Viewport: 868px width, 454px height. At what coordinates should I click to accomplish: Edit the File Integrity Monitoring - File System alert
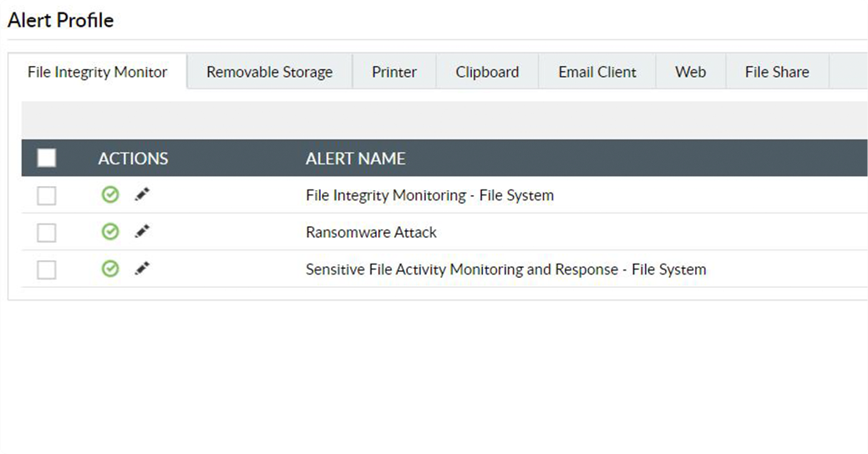tap(142, 195)
